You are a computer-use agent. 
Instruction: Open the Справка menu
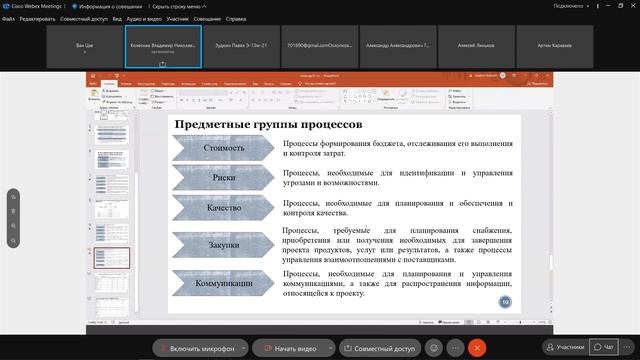tap(236, 19)
